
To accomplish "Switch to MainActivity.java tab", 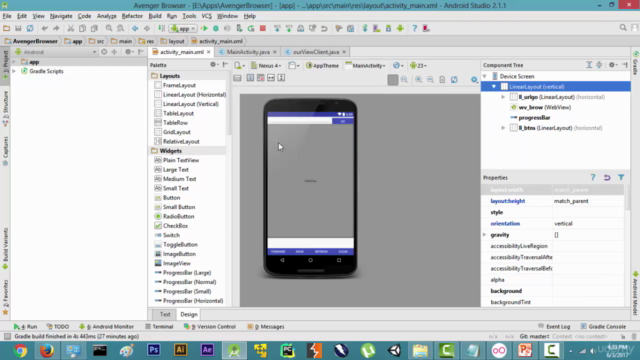I will click(x=248, y=52).
